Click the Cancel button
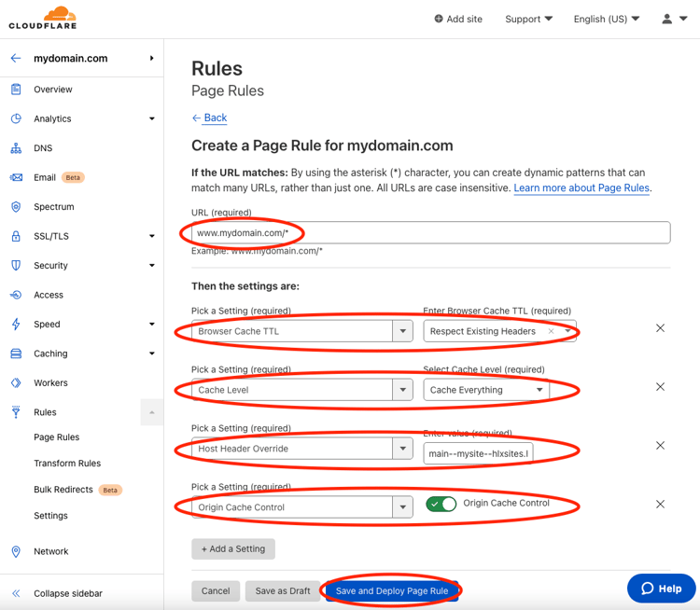This screenshot has height=610, width=700. [216, 590]
